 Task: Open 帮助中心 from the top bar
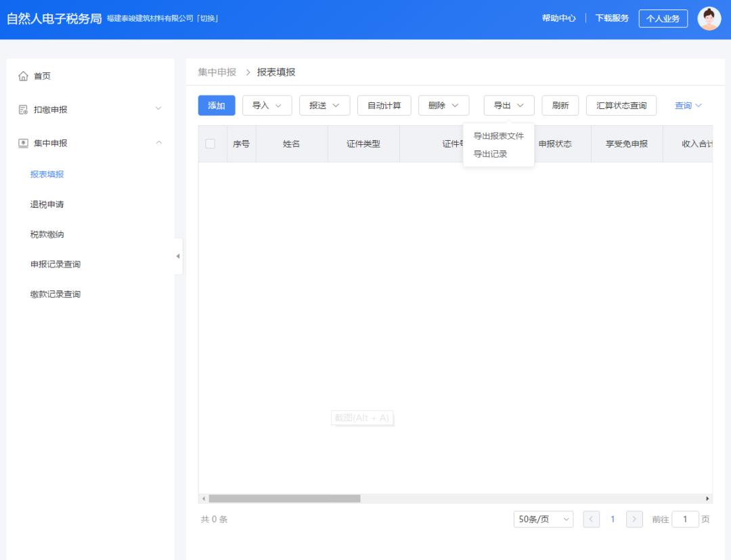point(558,18)
